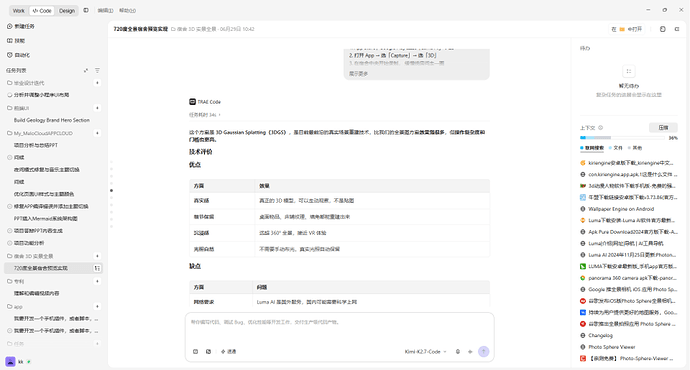Collapse the My_MeloCloudAPPCLOUD folder
The width and height of the screenshot is (690, 370).
click(40, 133)
